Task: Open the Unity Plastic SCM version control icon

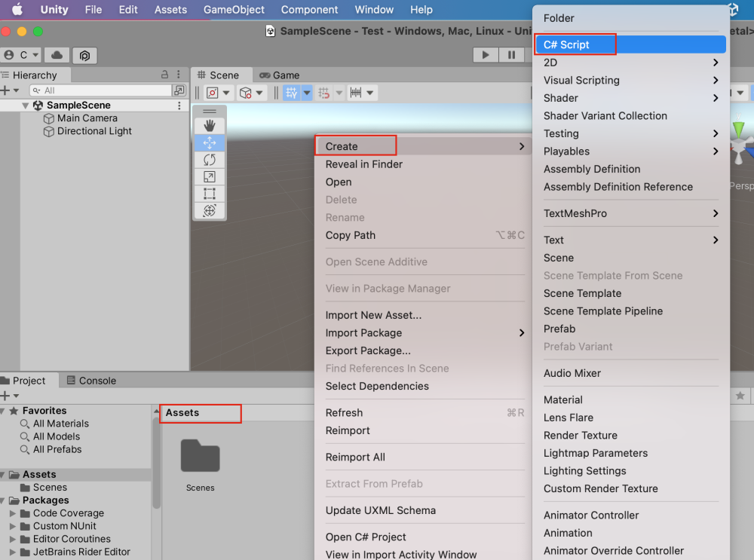Action: [84, 55]
